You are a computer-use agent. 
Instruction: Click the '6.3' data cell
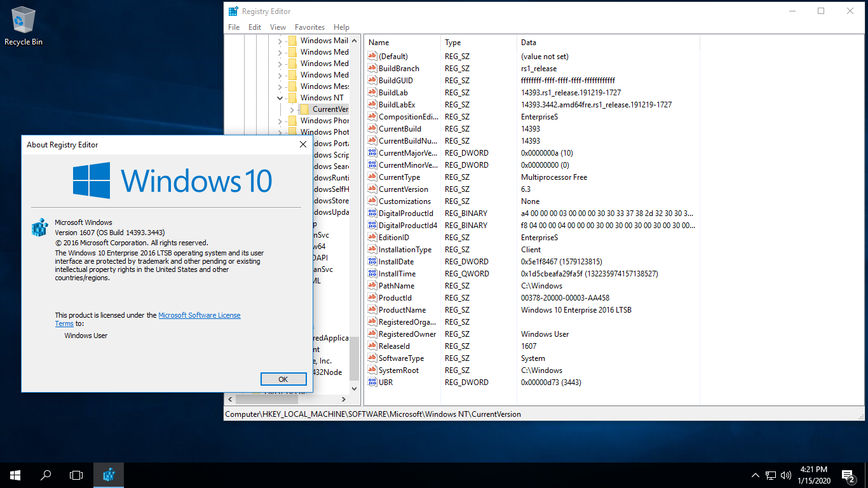click(526, 189)
